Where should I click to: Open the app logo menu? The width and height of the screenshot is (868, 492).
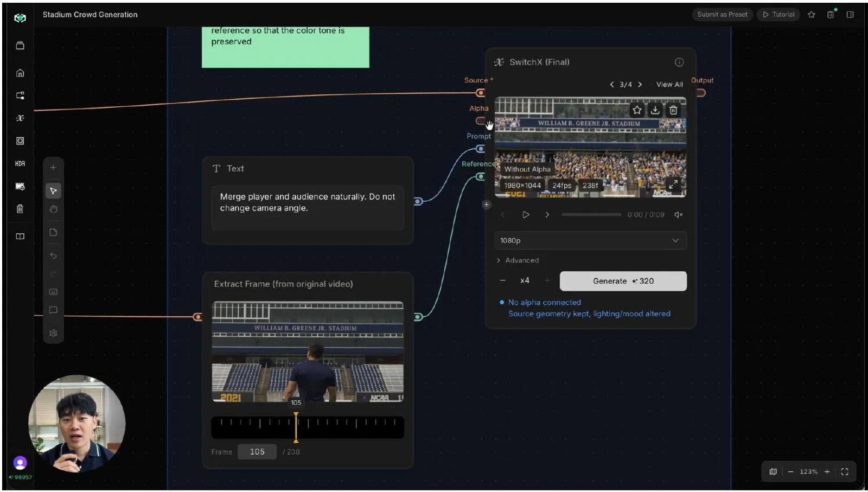pyautogui.click(x=20, y=18)
